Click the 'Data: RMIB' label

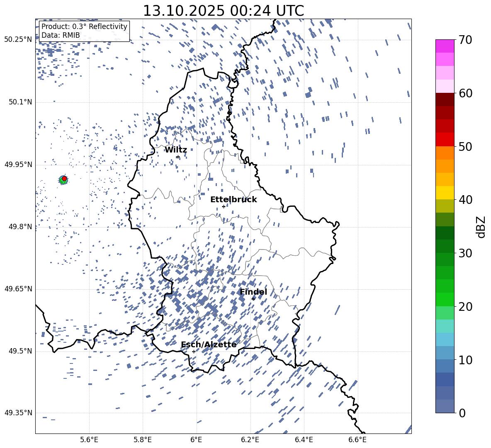61,35
